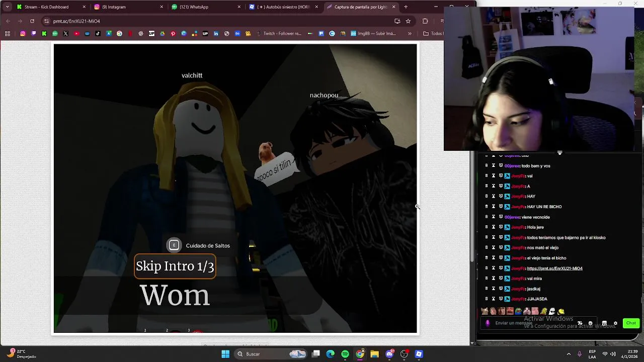This screenshot has width=644, height=362.
Task: Expand the browser tab search dropdown
Action: tap(7, 7)
